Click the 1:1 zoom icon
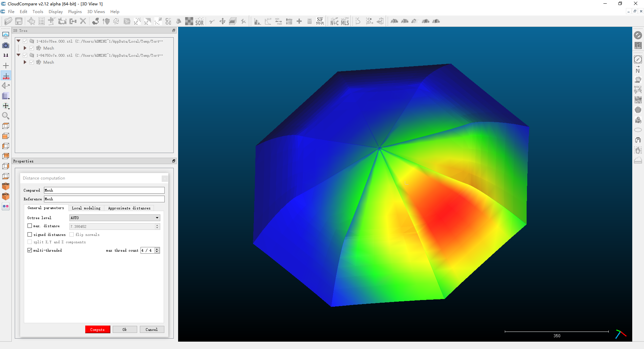Screen dimensions: 644x349 pyautogui.click(x=6, y=55)
